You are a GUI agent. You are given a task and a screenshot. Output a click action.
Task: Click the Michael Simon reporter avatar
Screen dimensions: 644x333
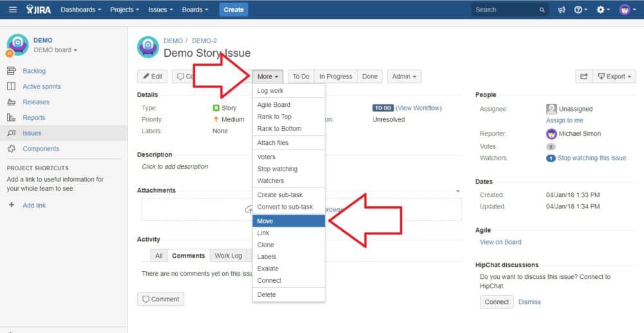551,134
